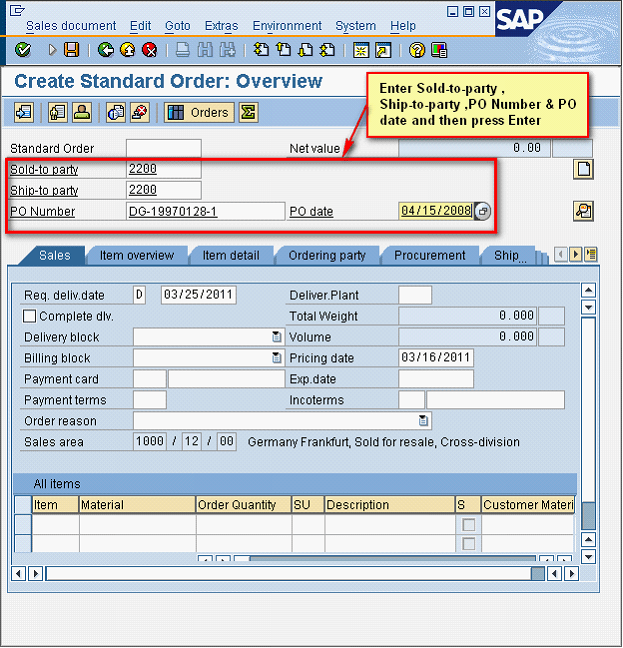623x648 pixels.
Task: Click the Sold-to party label link
Action: (44, 169)
